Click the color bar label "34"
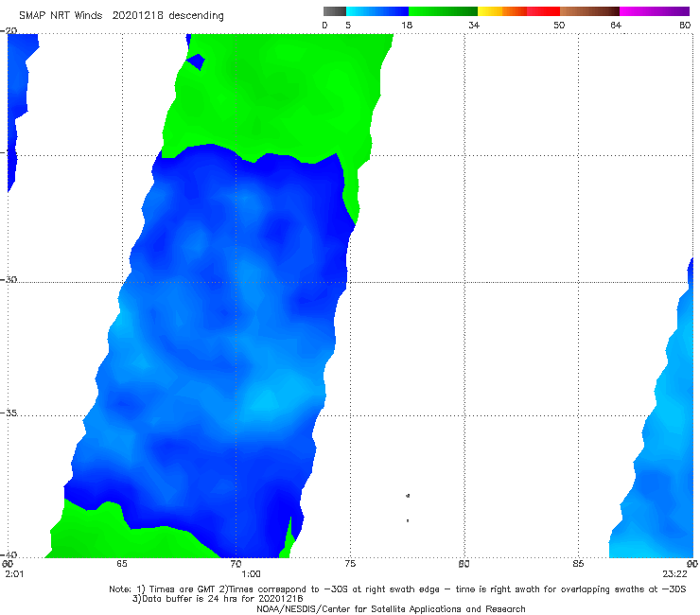 [474, 25]
